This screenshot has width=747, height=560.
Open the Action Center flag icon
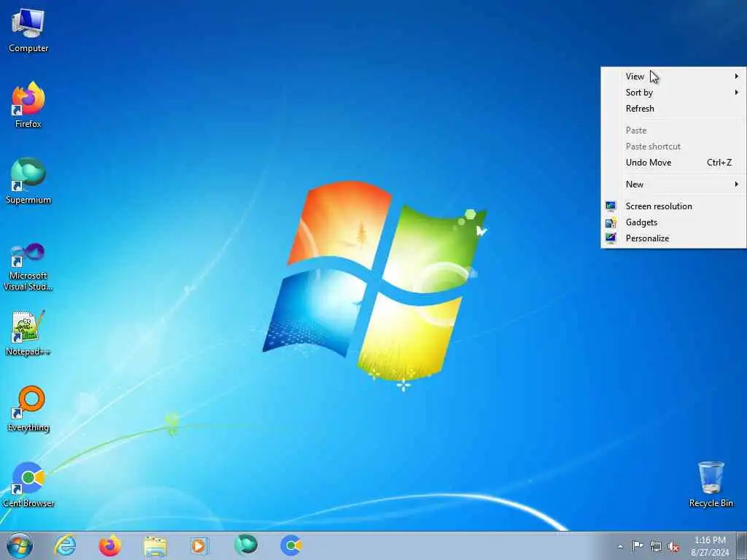point(637,545)
